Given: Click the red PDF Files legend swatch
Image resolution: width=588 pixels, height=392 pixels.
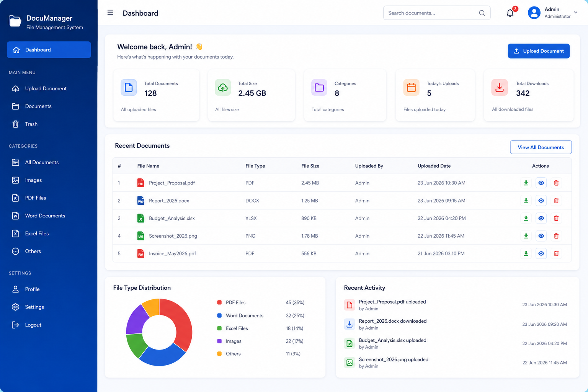Looking at the screenshot, I should point(219,302).
